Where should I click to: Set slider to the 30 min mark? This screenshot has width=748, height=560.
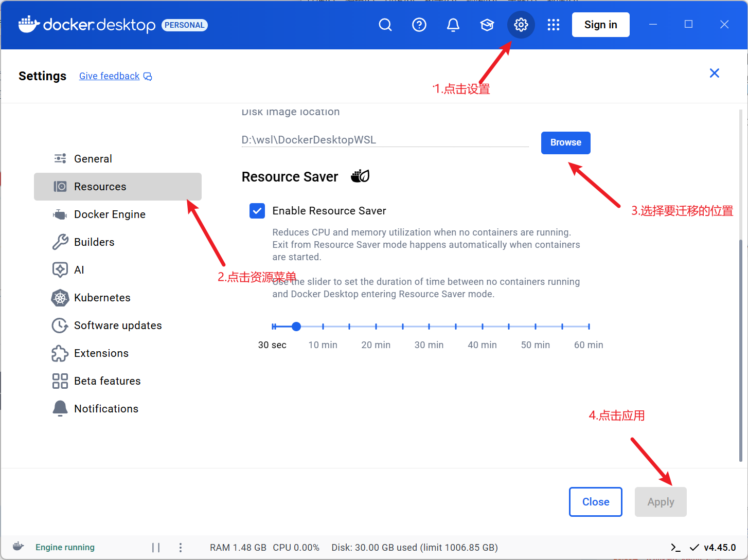(x=429, y=327)
